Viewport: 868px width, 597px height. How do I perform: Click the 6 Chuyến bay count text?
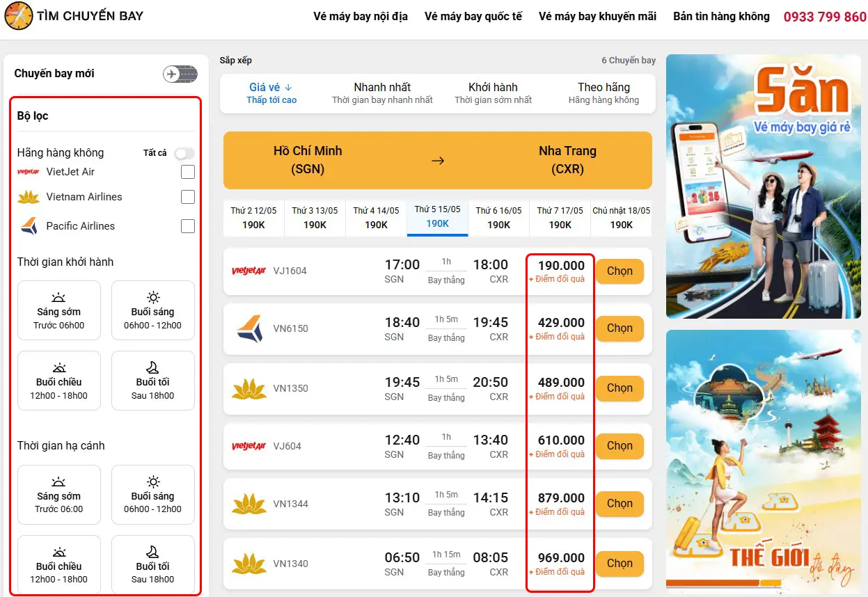coord(629,61)
